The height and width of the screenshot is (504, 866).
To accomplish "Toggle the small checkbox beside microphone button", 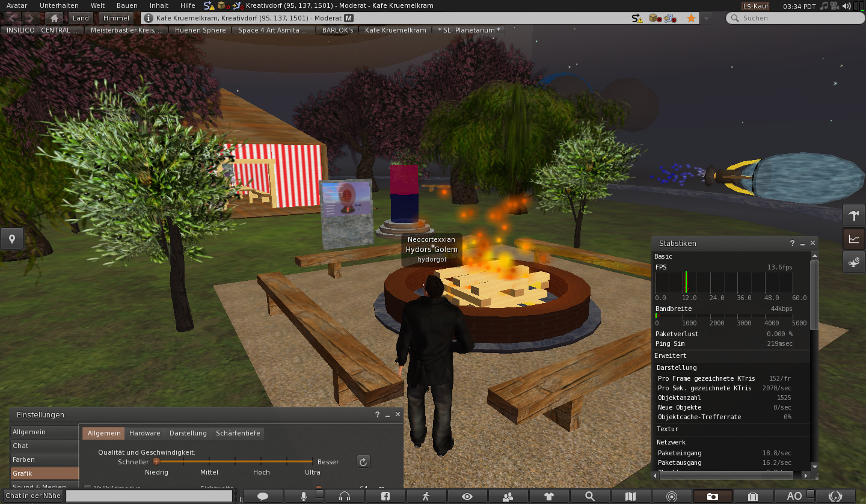I will click(x=320, y=494).
